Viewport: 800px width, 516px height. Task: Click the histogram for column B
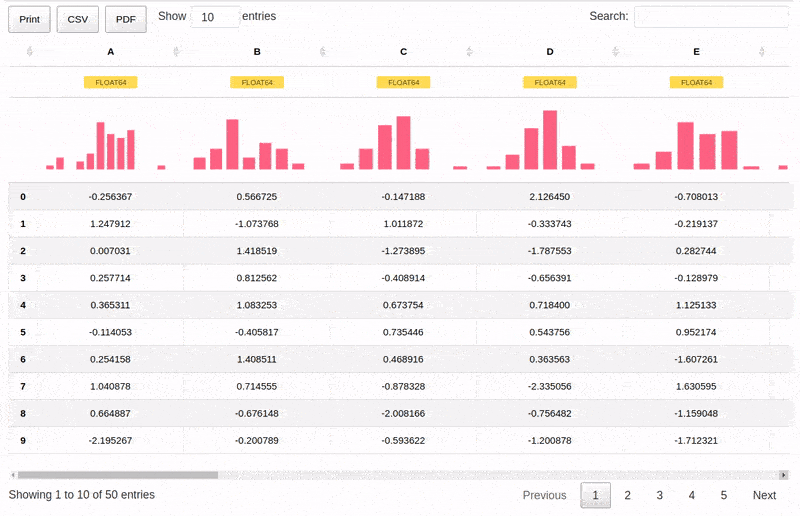249,144
